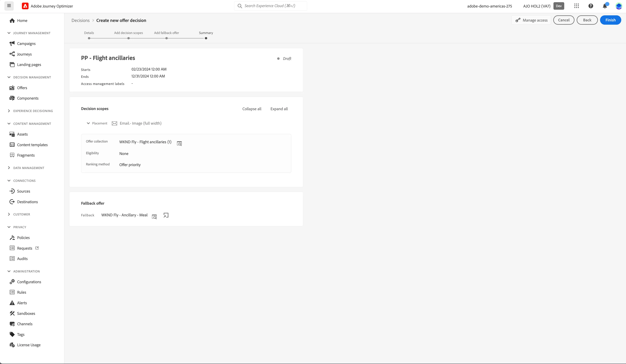Open License Usage in sidebar
This screenshot has height=364, width=626.
(x=29, y=345)
